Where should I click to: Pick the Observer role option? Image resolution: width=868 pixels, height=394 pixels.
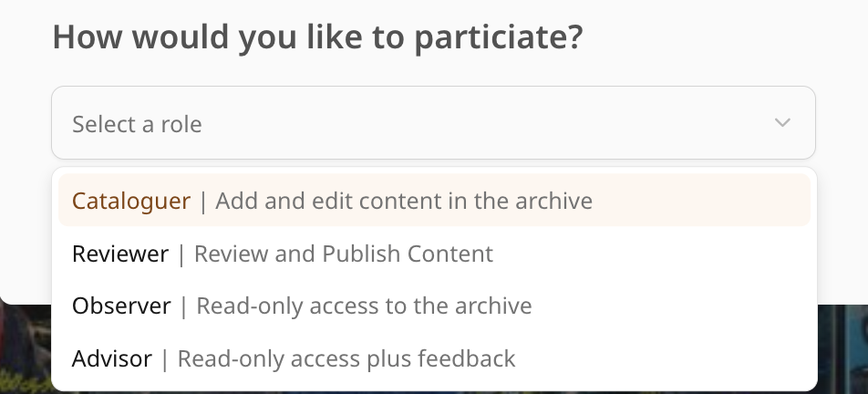click(x=434, y=306)
